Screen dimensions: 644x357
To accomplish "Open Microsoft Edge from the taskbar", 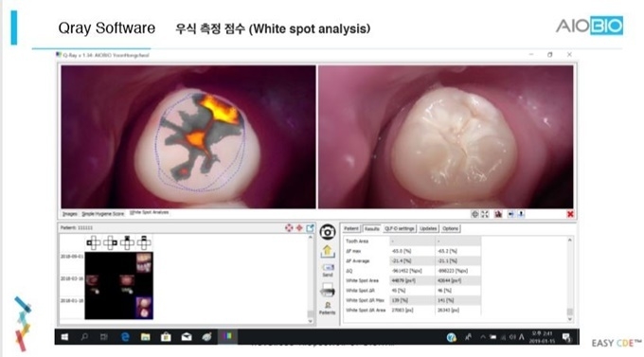I will 125,337.
